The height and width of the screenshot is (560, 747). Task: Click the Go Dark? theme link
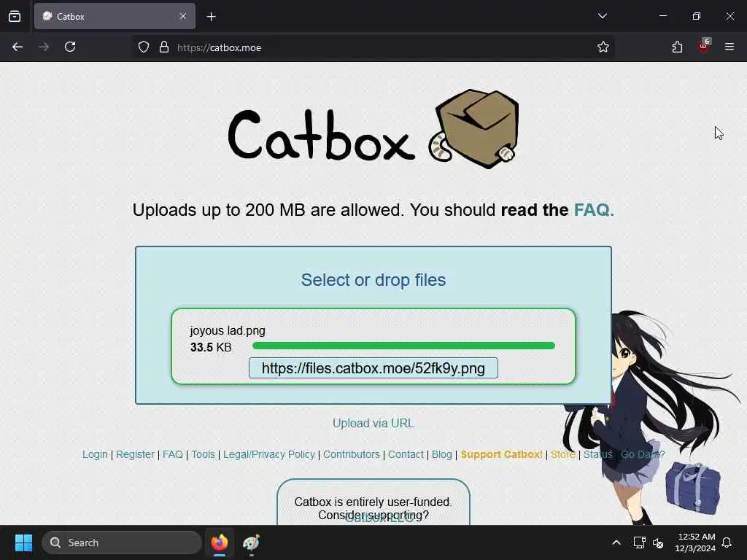point(643,454)
